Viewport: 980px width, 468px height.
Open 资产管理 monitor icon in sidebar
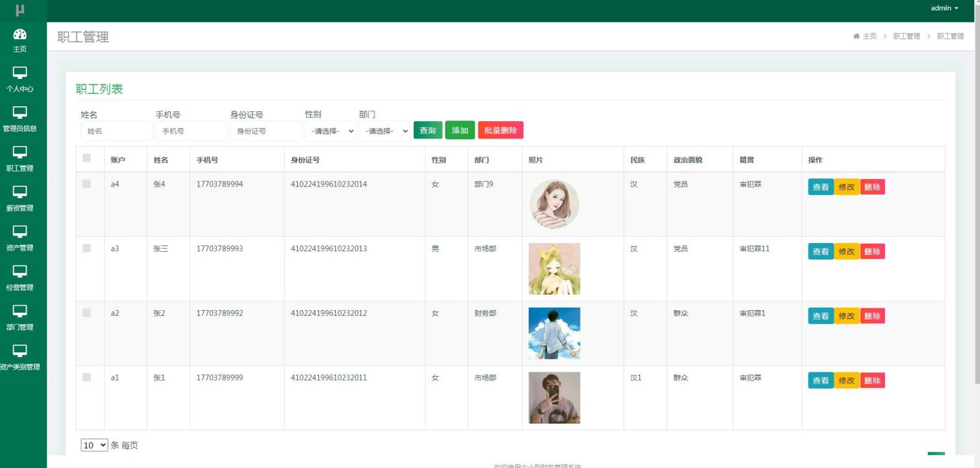point(20,232)
